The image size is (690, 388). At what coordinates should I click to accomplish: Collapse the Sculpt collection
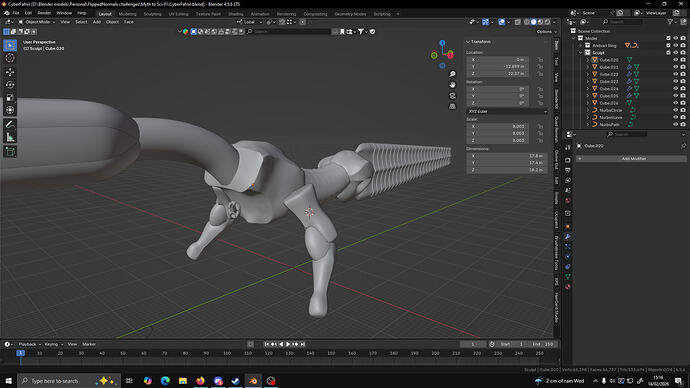(580, 53)
